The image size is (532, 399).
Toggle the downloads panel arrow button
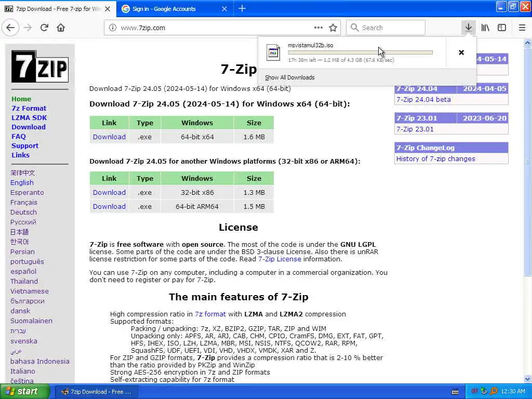pos(469,28)
